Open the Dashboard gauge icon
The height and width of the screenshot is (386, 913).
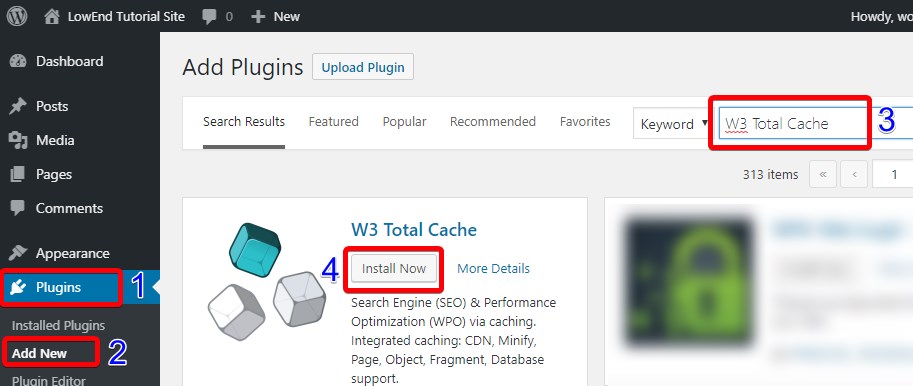pyautogui.click(x=18, y=61)
